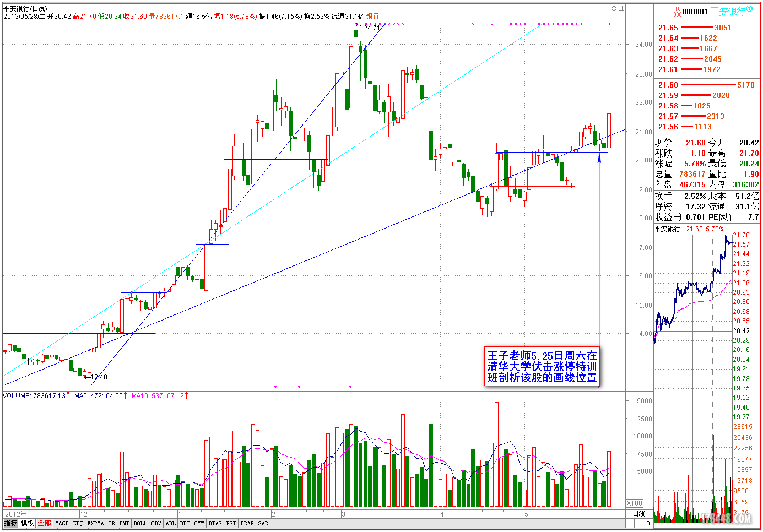Click the R300 badge before stock code 000001

click(678, 12)
